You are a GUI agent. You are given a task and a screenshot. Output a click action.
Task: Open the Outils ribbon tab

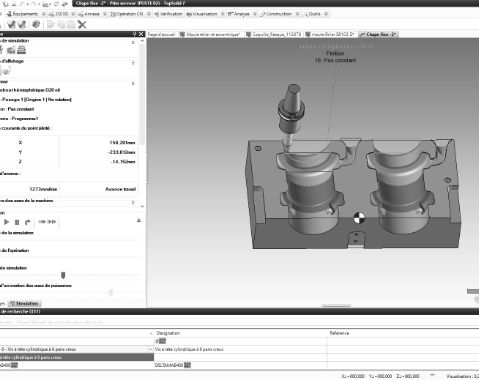312,14
